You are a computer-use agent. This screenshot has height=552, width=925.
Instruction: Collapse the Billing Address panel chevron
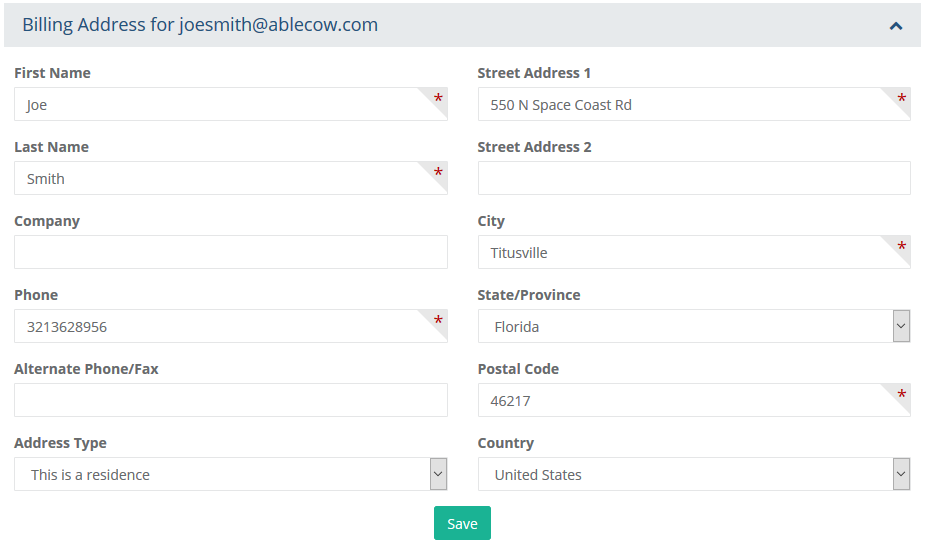896,26
